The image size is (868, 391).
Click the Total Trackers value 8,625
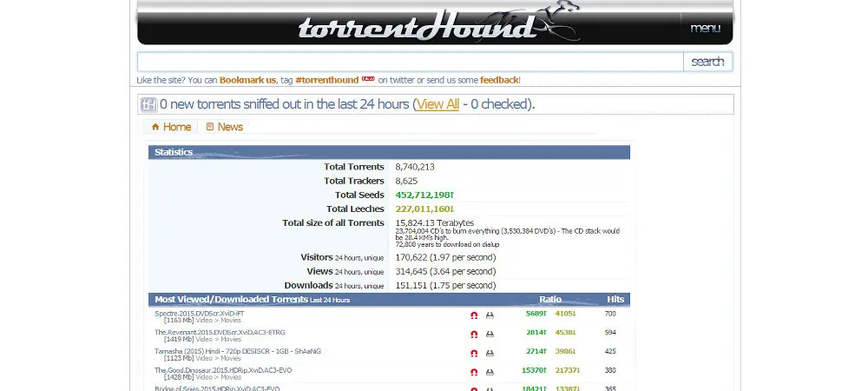(406, 181)
